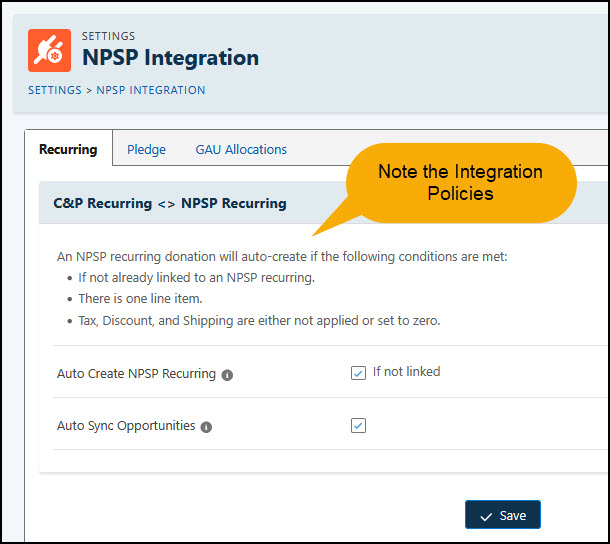The image size is (610, 544).
Task: Click the 'Auto Create NPSP Recurring' label
Action: coord(136,374)
